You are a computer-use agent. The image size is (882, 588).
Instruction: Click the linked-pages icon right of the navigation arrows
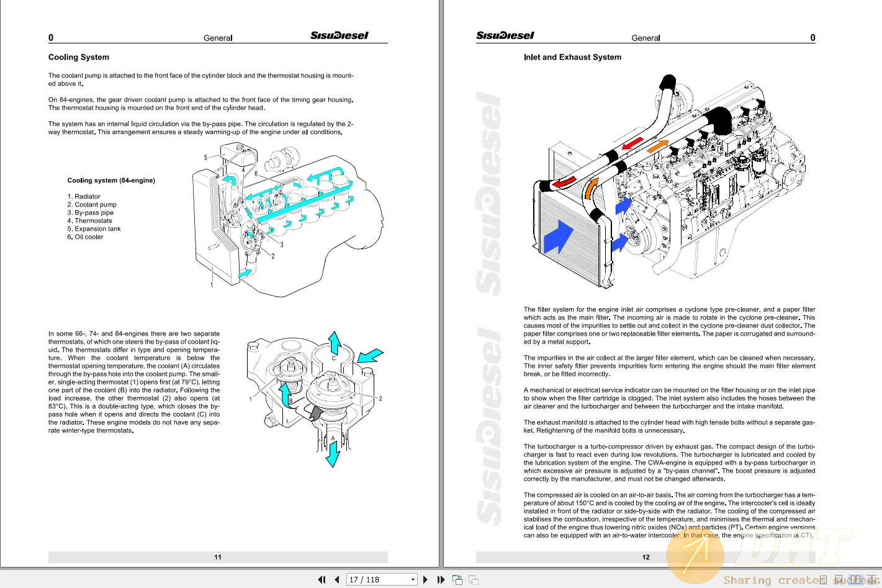pos(473,579)
